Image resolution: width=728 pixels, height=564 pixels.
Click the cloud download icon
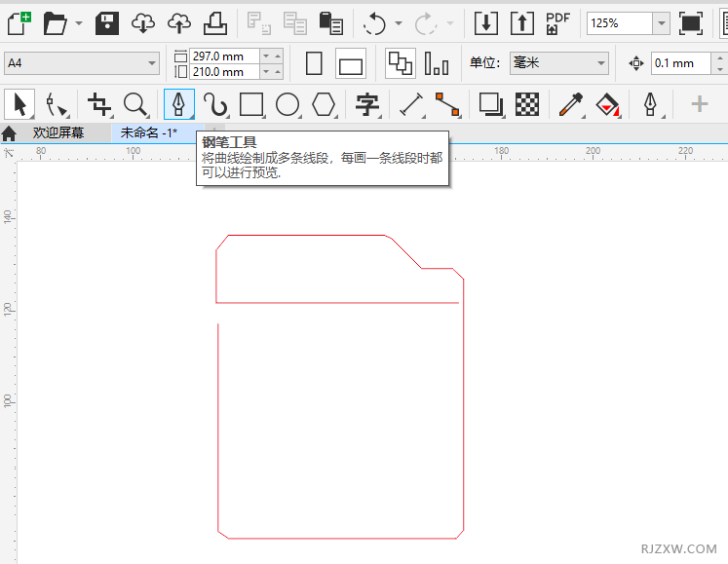(x=143, y=23)
